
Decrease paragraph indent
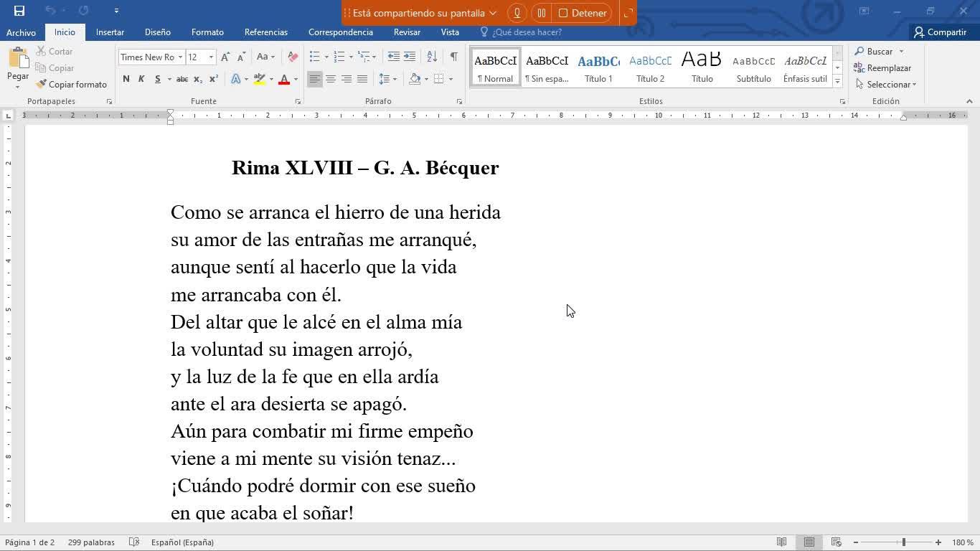(x=393, y=57)
